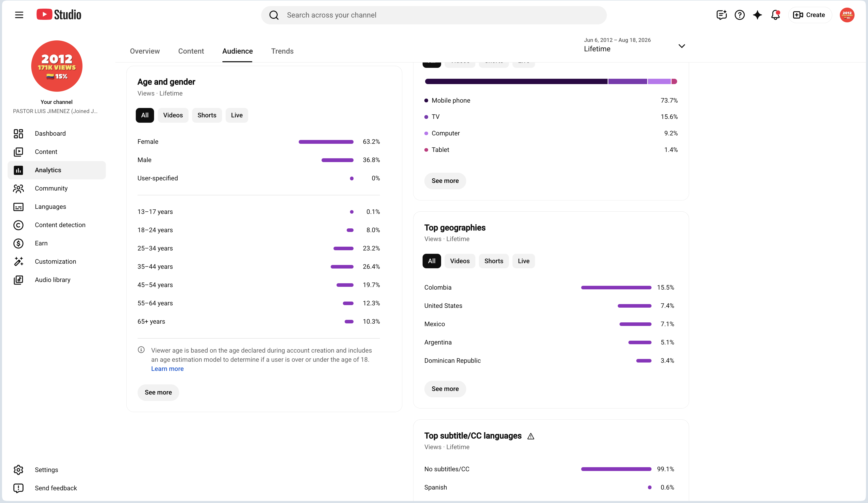This screenshot has height=503, width=868.
Task: Click the sparkle Ask Studio icon
Action: (757, 15)
